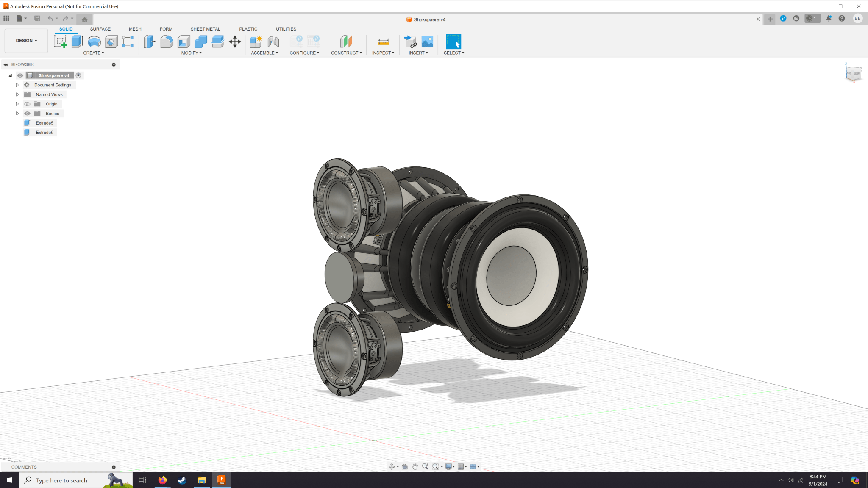This screenshot has height=488, width=868.
Task: Open the notifications bell
Action: click(829, 18)
